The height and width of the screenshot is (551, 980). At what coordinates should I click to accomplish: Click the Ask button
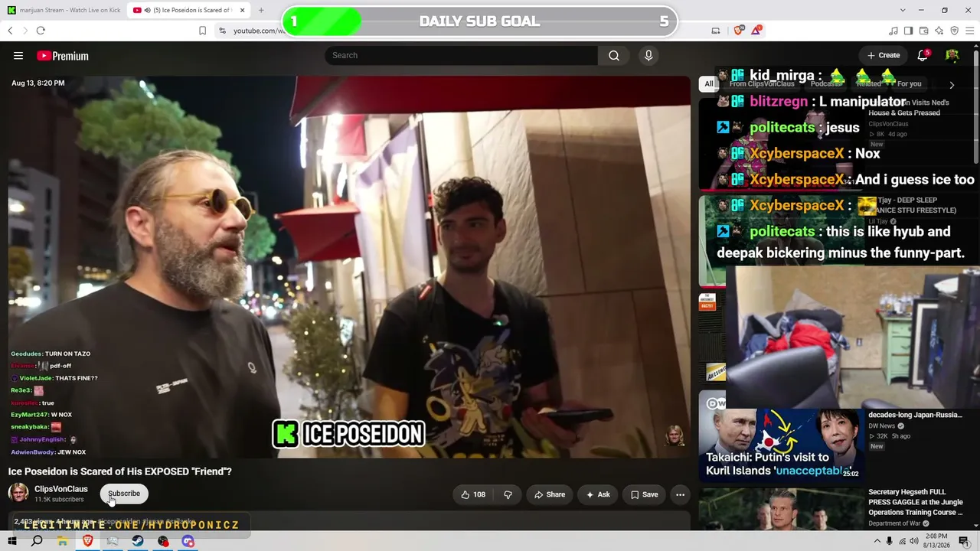(x=598, y=494)
